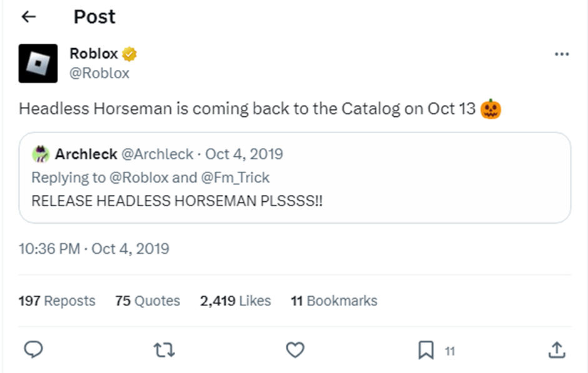The image size is (588, 373).
Task: Open the @Roblox handle link
Action: (99, 73)
